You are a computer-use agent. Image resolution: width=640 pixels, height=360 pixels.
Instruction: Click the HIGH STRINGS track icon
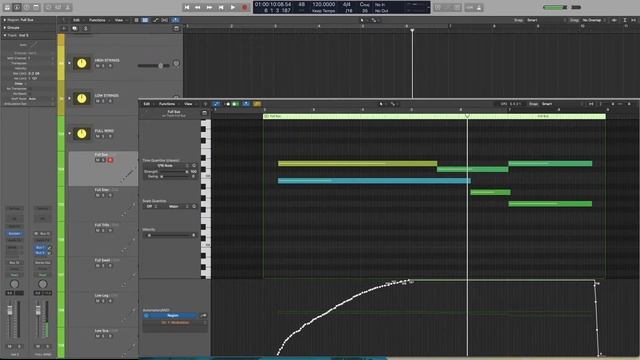82,63
